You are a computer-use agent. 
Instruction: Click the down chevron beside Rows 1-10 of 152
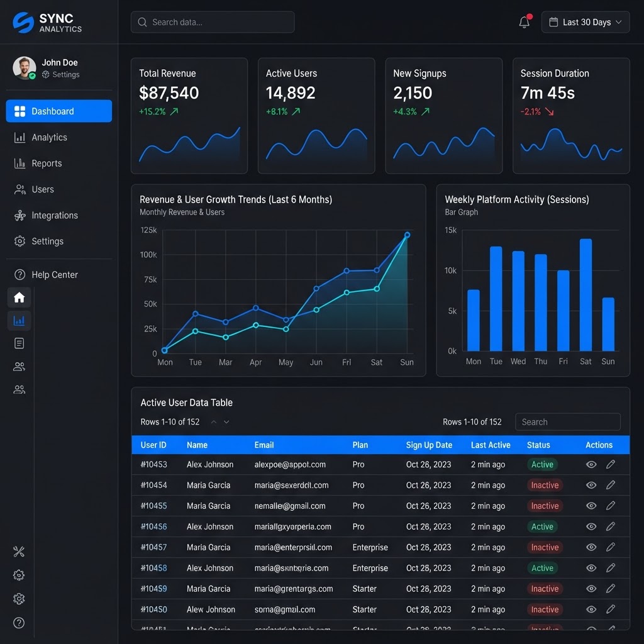[226, 422]
